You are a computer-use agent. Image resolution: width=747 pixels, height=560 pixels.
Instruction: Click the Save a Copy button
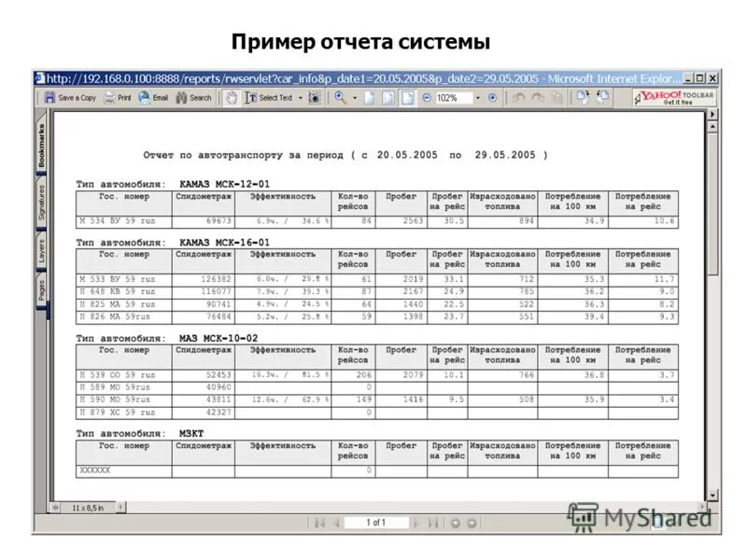65,97
